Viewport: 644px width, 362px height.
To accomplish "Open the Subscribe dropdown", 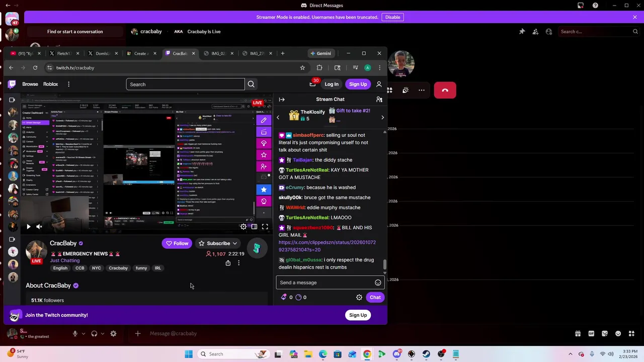I will pyautogui.click(x=218, y=243).
